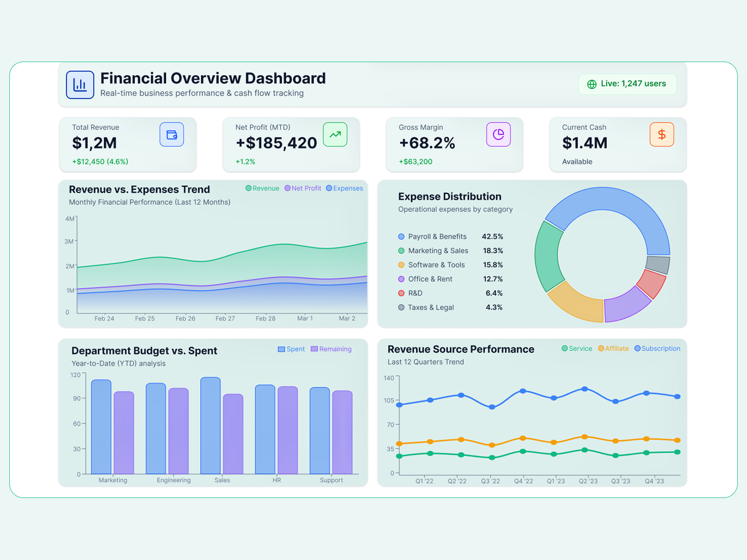Click the Live: 1,247 users badge

[627, 84]
